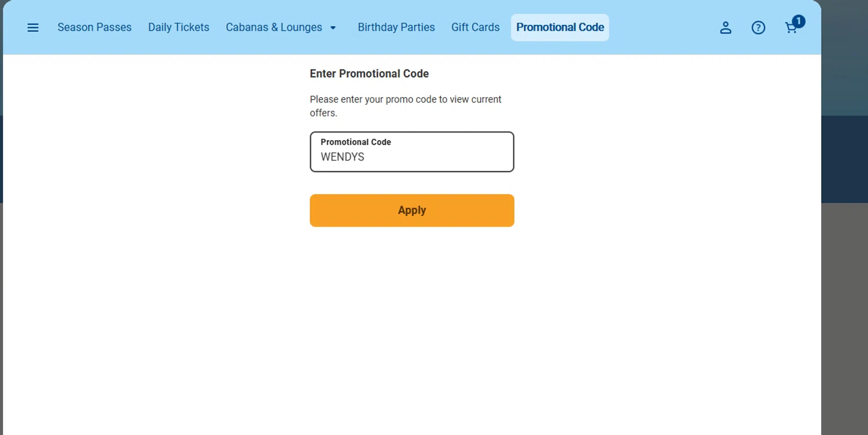Open the Birthday Parties page
868x435 pixels.
(396, 27)
